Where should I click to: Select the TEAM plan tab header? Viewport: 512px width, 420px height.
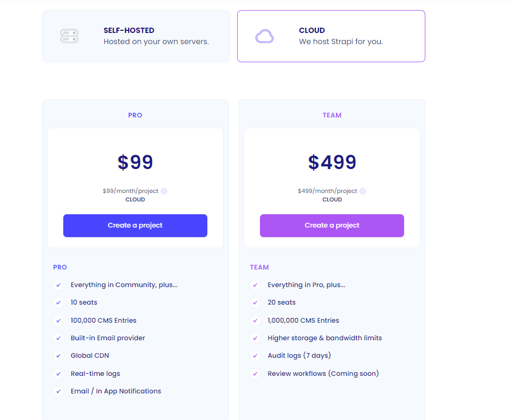332,115
